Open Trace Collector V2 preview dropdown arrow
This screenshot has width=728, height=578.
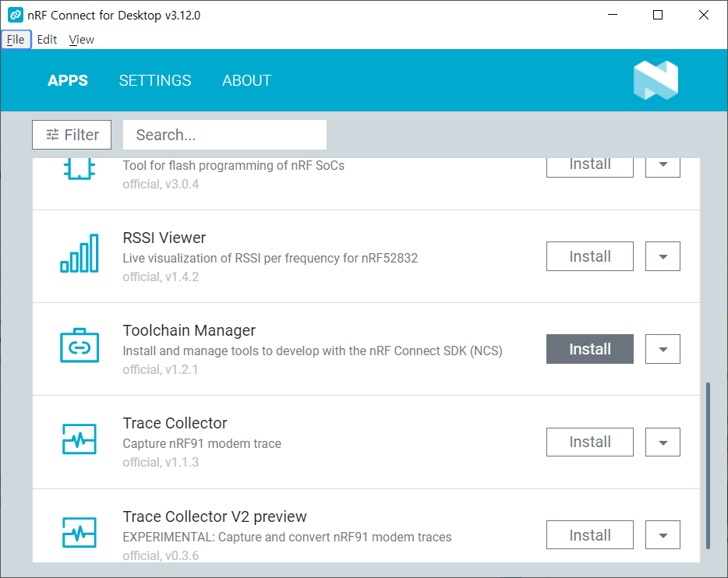click(x=663, y=535)
